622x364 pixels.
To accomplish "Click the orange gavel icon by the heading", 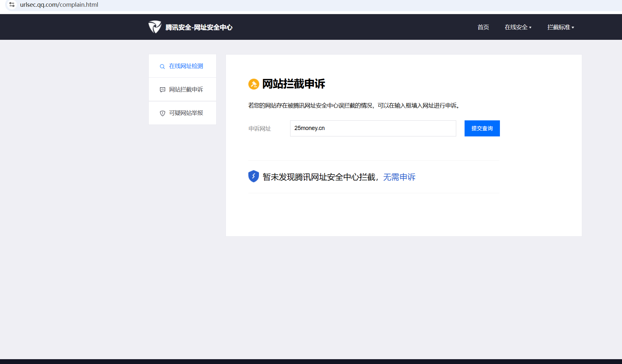I will tap(253, 84).
